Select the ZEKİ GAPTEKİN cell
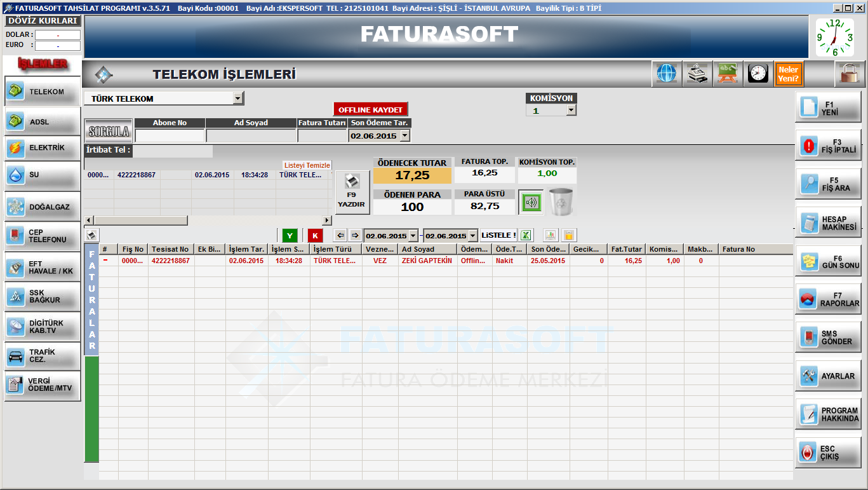The image size is (868, 490). 427,261
